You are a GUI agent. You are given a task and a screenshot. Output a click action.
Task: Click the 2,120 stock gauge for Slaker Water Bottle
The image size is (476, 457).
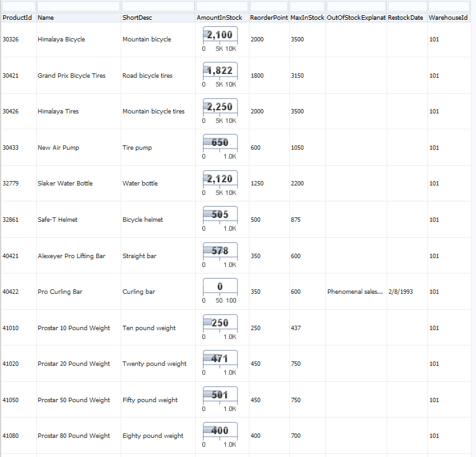click(220, 184)
